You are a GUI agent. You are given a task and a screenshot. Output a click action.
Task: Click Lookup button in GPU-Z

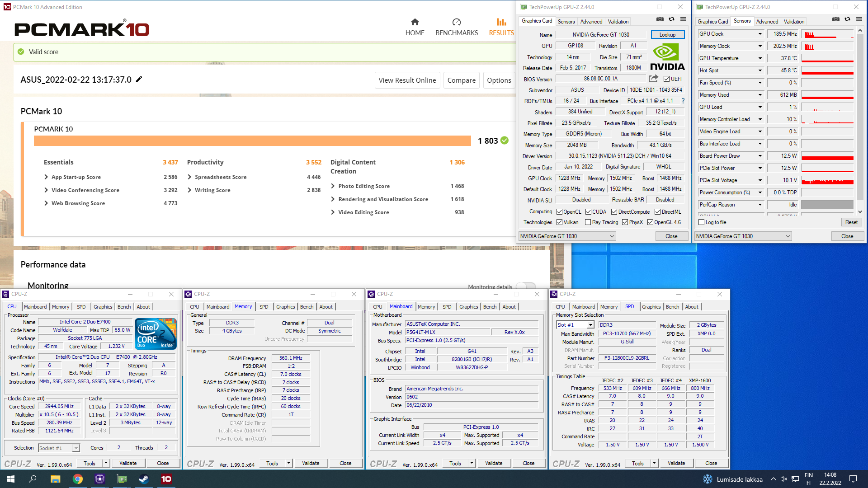coord(667,35)
